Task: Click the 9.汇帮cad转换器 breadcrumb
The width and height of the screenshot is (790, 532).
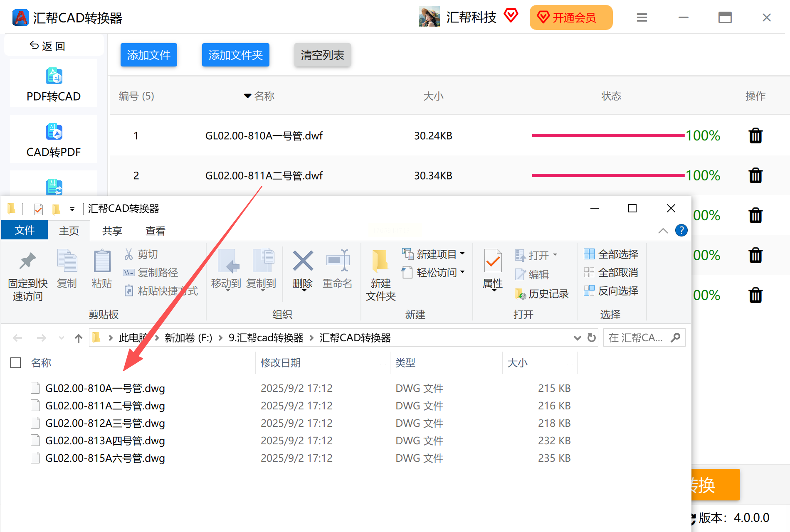Action: (266, 338)
